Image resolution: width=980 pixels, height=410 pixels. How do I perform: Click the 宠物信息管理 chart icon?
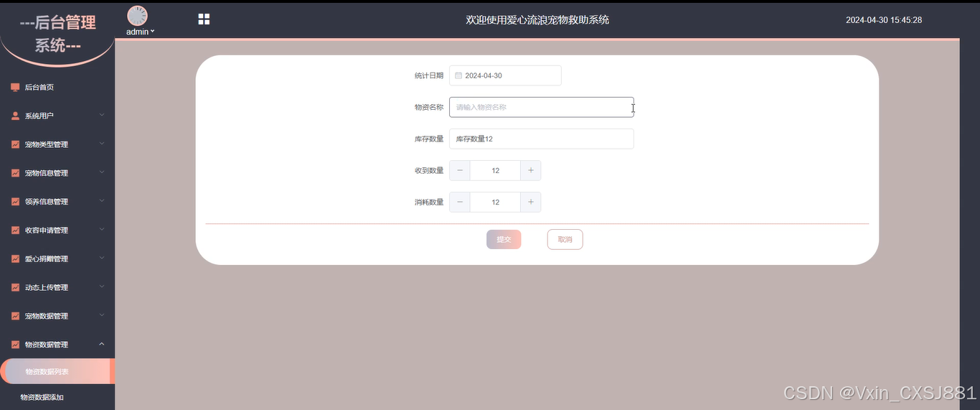pos(15,173)
